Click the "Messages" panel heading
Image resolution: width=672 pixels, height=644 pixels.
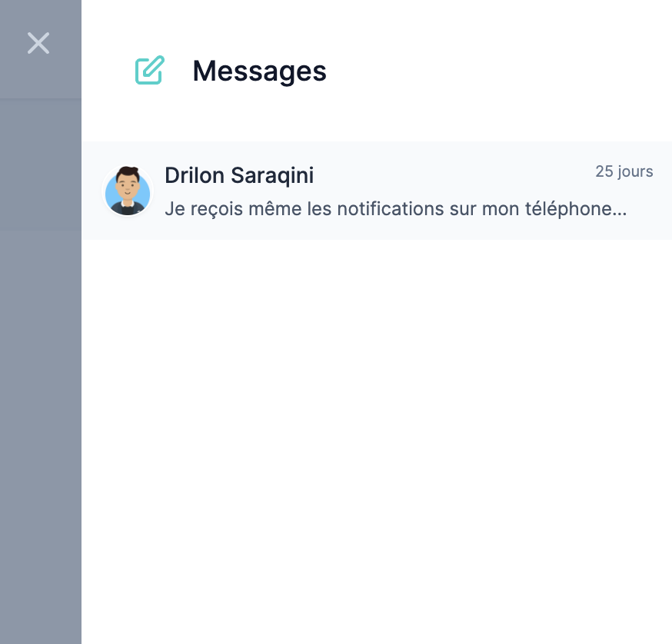tap(259, 71)
